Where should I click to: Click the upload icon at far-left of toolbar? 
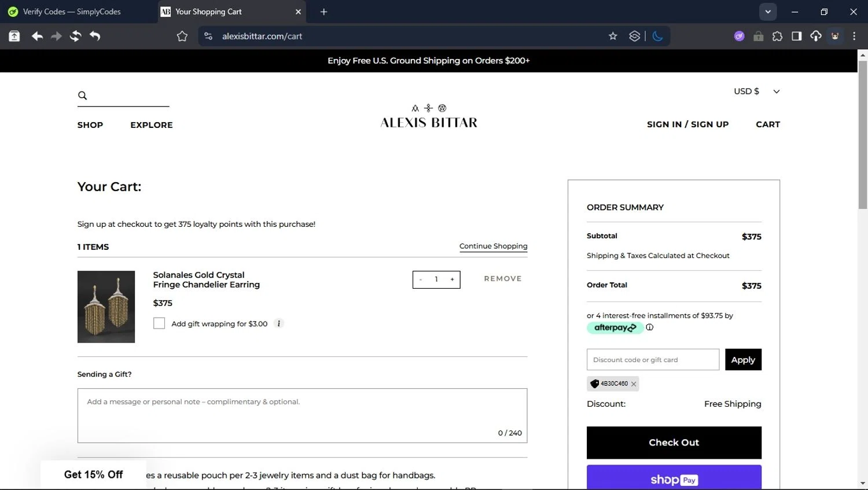[x=14, y=36]
